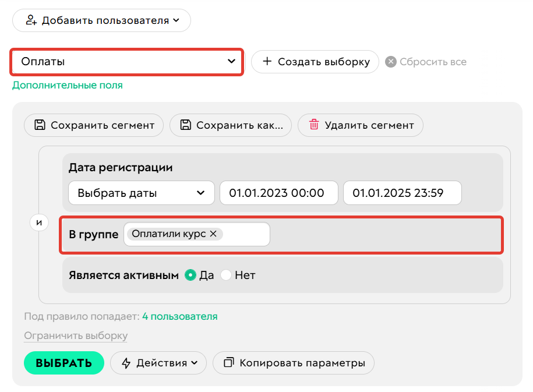The height and width of the screenshot is (392, 533).
Task: Click the start date field 01.01.2023
Action: point(278,193)
